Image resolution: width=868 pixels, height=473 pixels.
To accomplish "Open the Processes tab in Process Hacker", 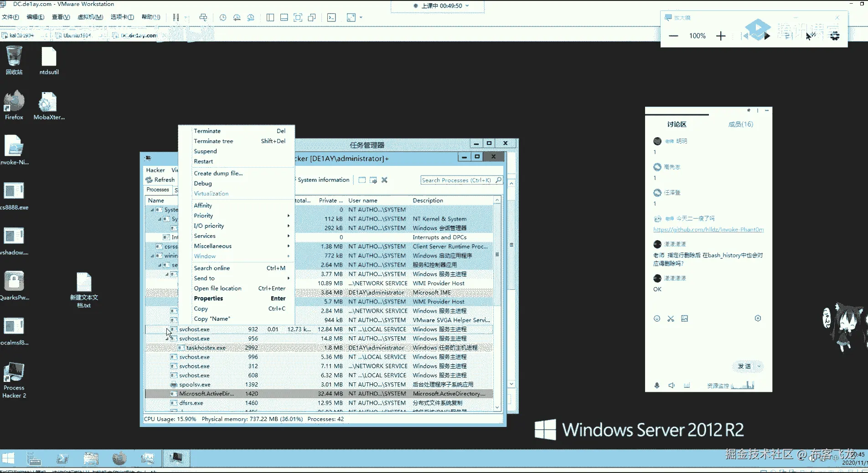I will tap(158, 190).
